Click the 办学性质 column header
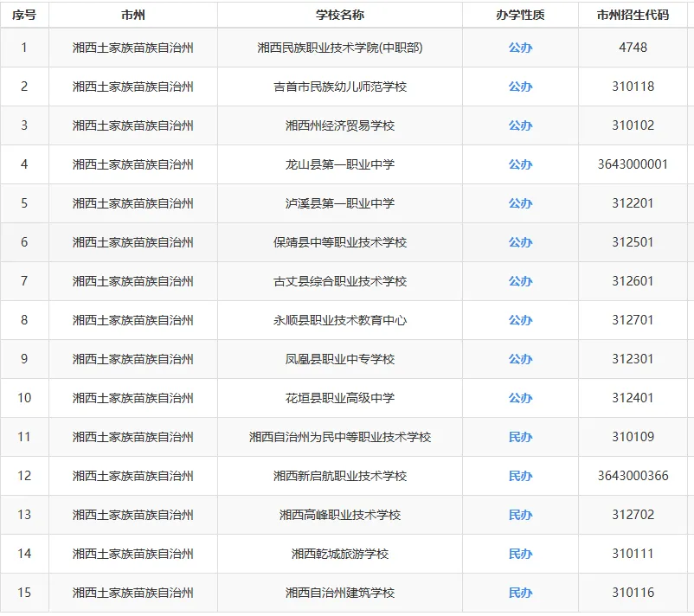Viewport: 694px width, 616px height. click(520, 14)
